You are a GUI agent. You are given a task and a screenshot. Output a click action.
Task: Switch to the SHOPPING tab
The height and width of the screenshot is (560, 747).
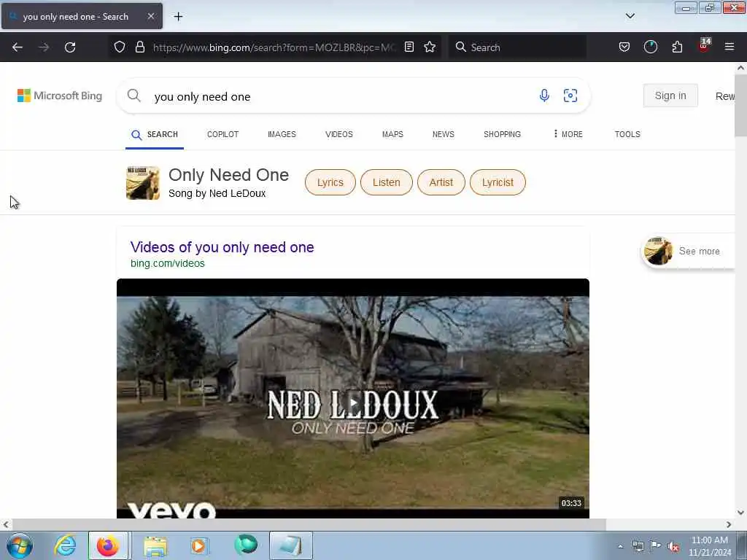pos(502,134)
